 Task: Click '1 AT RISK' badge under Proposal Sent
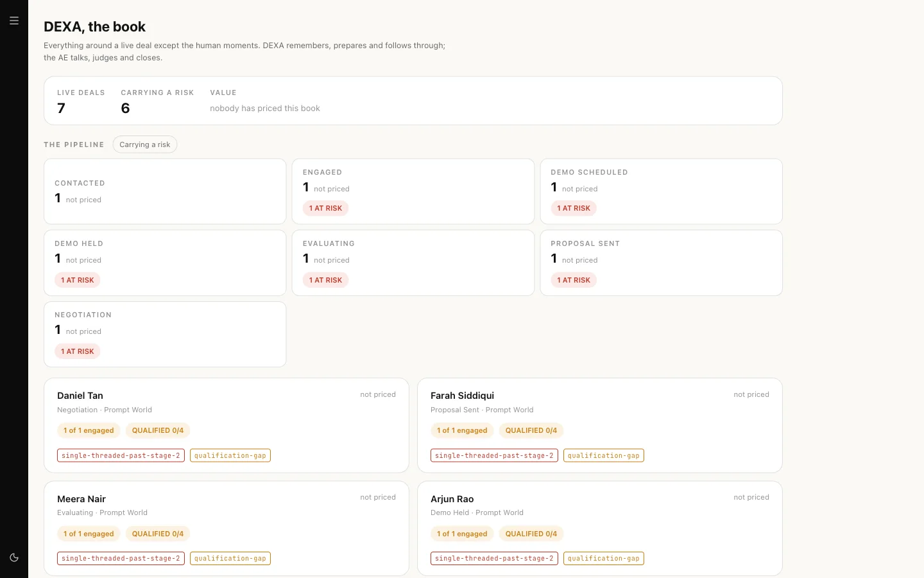coord(574,280)
